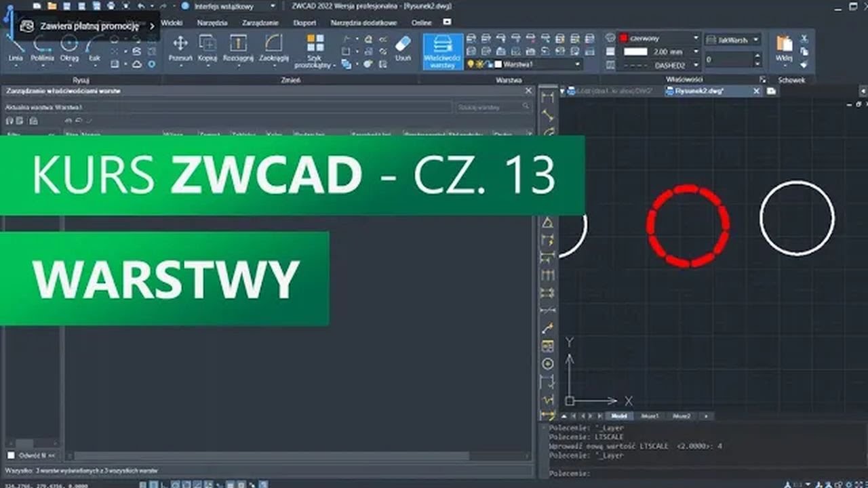Add a layout with the plus tab
This screenshot has width=868, height=488.
pos(706,415)
